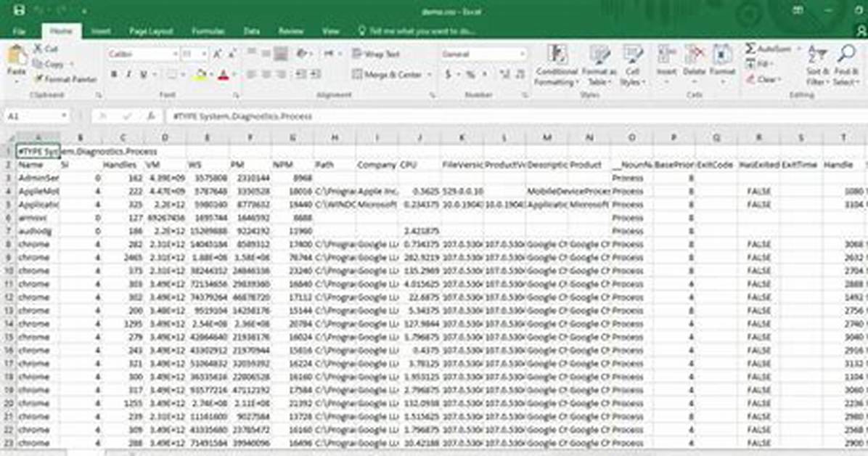Screen dimensions: 868x456
Task: Select the Format Painter brush
Action: 38,79
